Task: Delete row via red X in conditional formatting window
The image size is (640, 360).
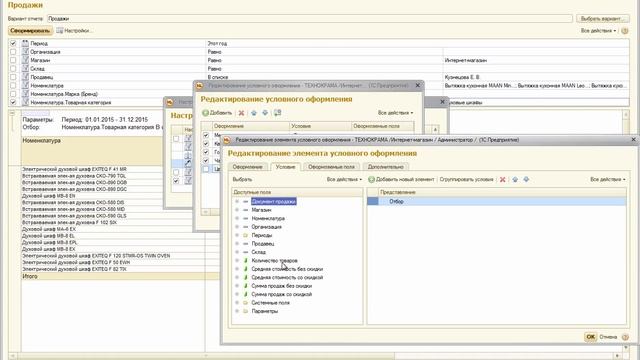Action: 241,113
